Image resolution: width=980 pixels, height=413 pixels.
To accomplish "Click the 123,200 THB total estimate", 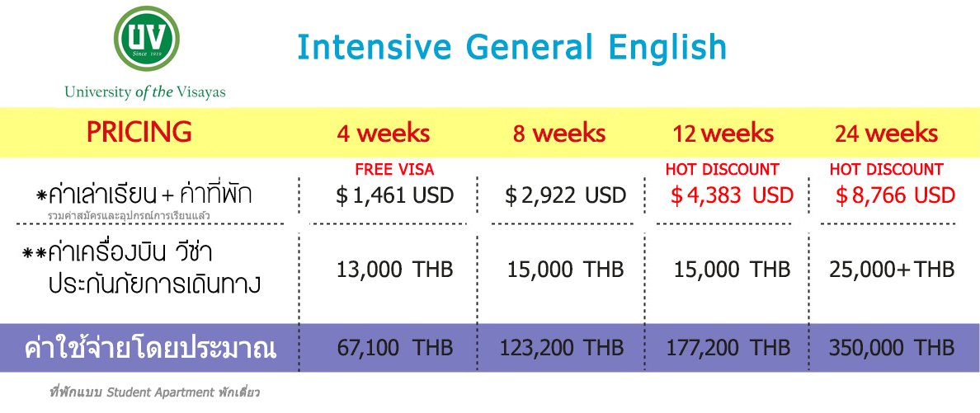I will pyautogui.click(x=561, y=347).
